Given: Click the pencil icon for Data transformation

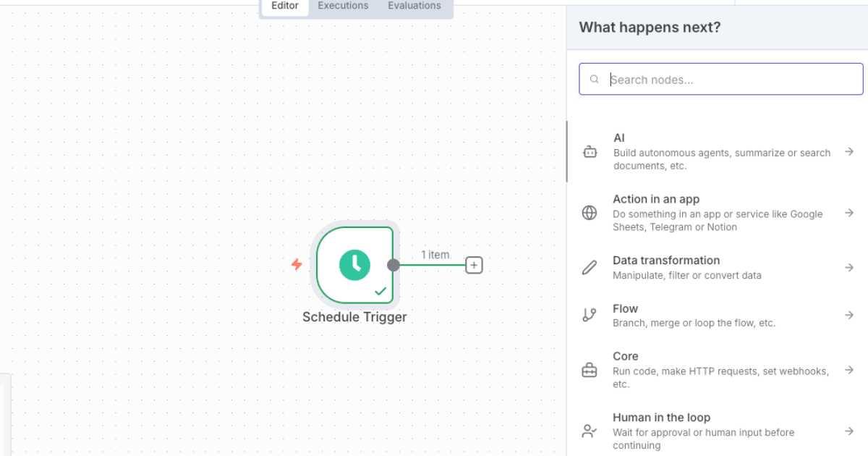Looking at the screenshot, I should [590, 268].
